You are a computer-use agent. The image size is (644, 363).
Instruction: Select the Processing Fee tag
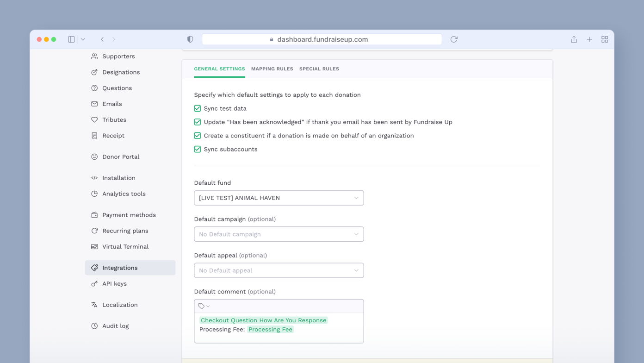coord(270,329)
